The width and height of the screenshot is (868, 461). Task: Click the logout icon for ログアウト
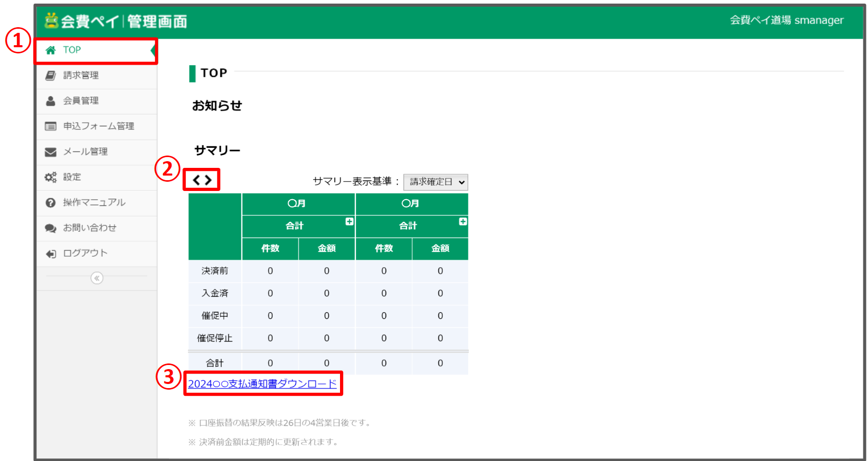click(x=50, y=254)
